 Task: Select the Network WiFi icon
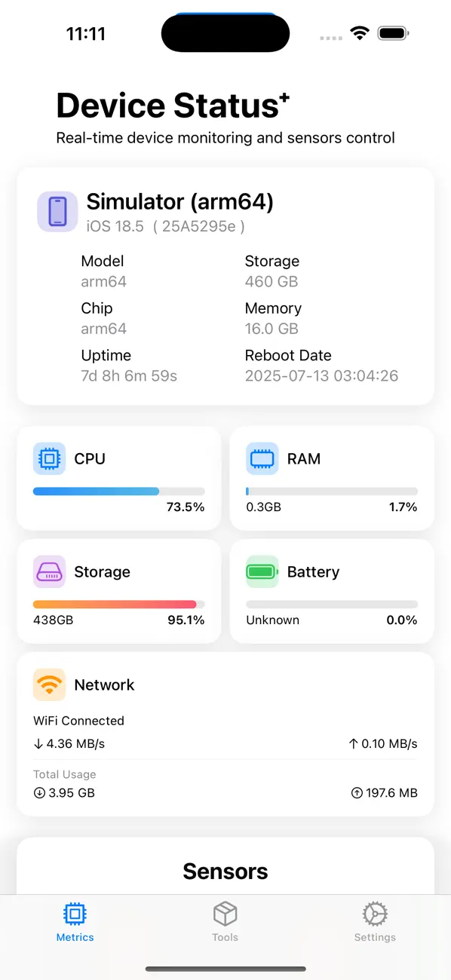pyautogui.click(x=49, y=684)
